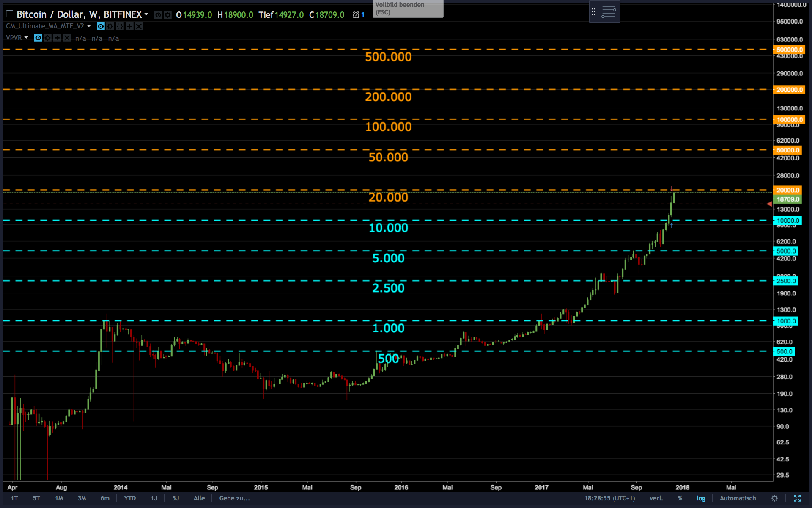Select the 5T time range
Screen dimensions: 812x508
point(36,498)
